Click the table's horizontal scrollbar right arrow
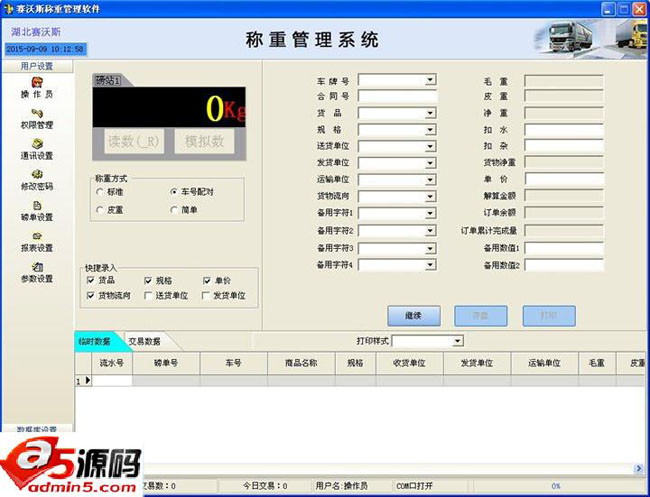 639,468
